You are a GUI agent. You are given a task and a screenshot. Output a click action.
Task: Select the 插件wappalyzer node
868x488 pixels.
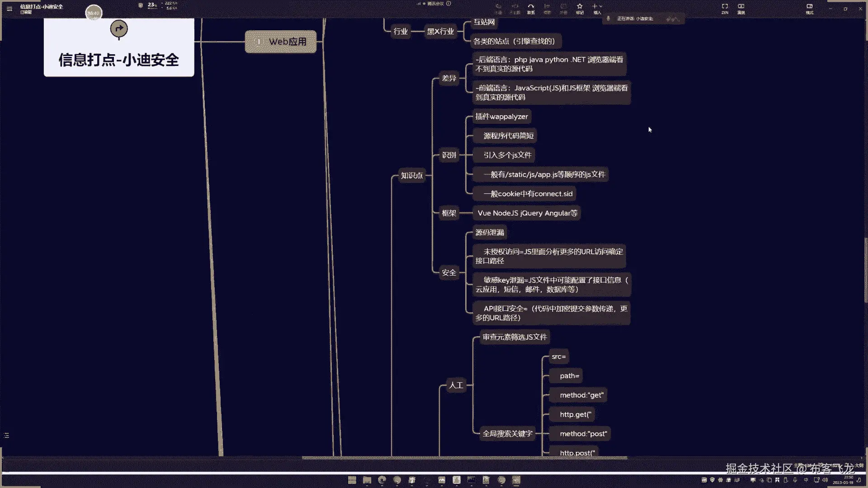pyautogui.click(x=501, y=117)
